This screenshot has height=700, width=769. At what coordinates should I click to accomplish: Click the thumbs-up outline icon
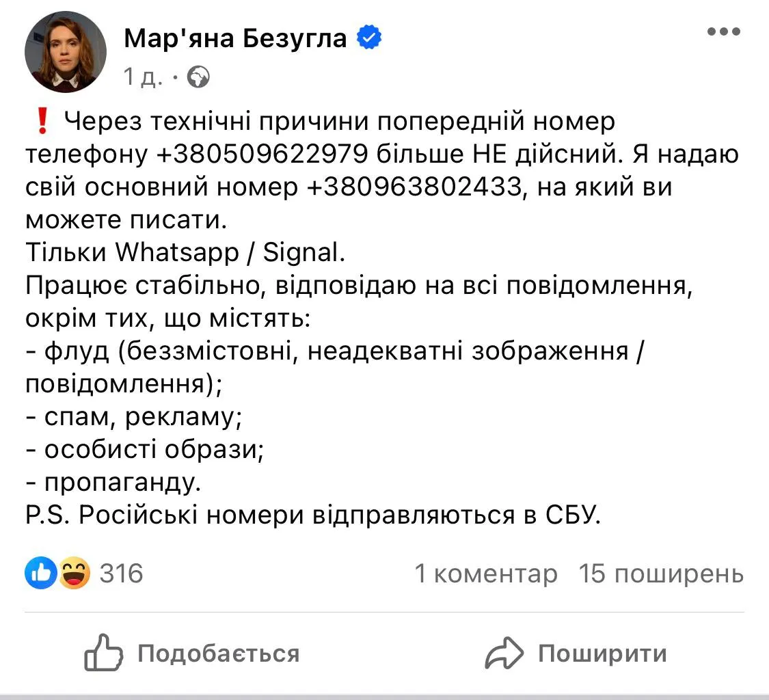(x=103, y=653)
